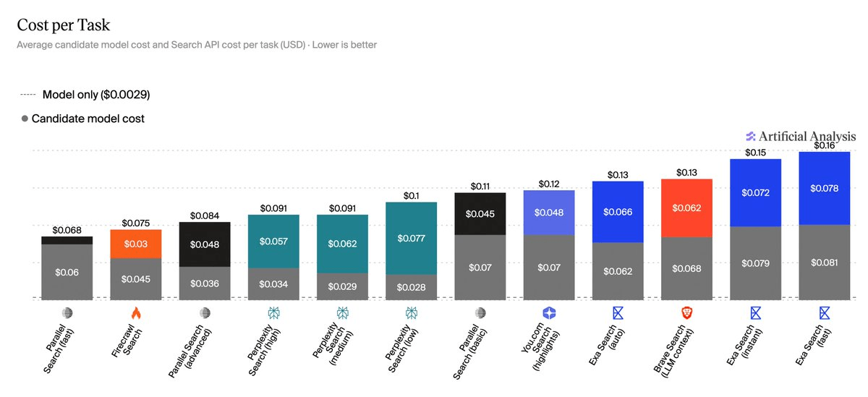Click the Brave Search lion icon
868x397 pixels.
[686, 313]
